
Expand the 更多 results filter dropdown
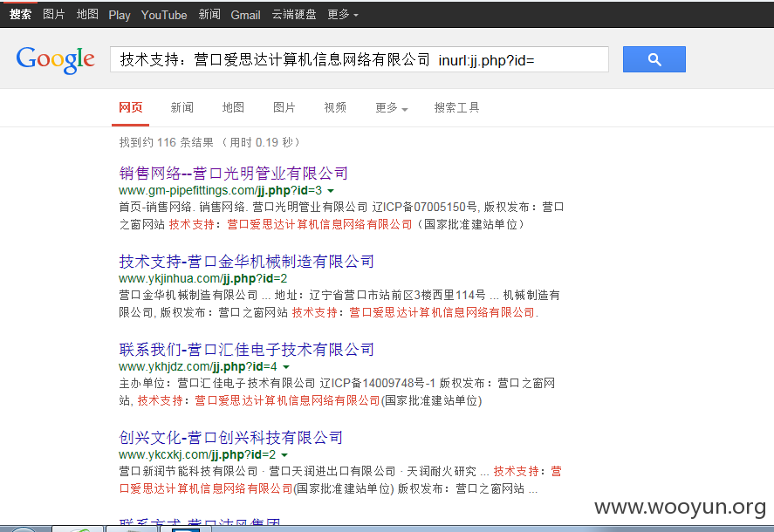coord(392,107)
